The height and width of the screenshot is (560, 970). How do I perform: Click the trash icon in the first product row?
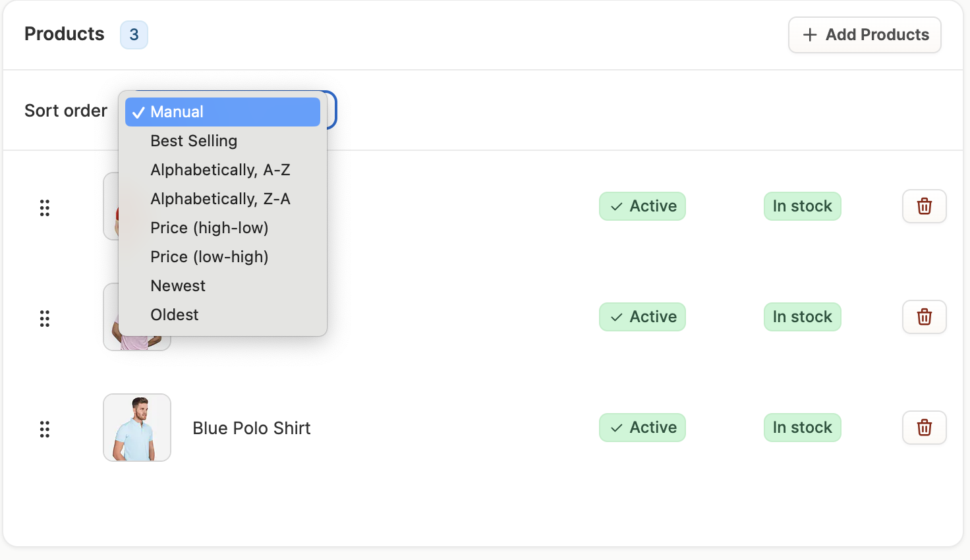click(x=924, y=206)
